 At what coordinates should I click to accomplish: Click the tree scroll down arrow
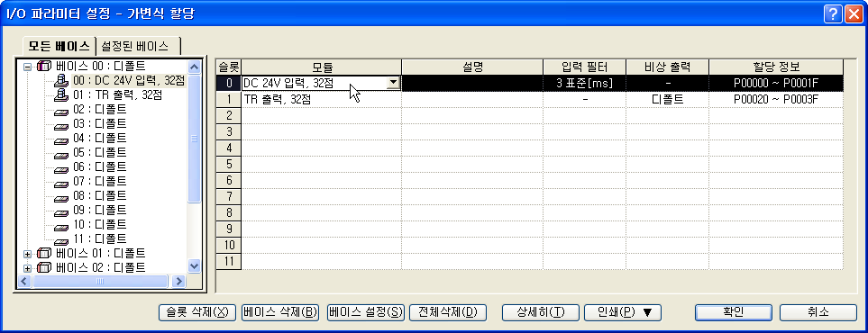pyautogui.click(x=195, y=266)
